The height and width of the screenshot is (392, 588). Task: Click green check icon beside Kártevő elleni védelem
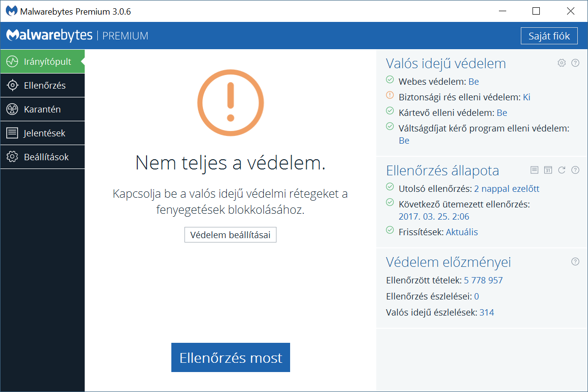(x=390, y=111)
